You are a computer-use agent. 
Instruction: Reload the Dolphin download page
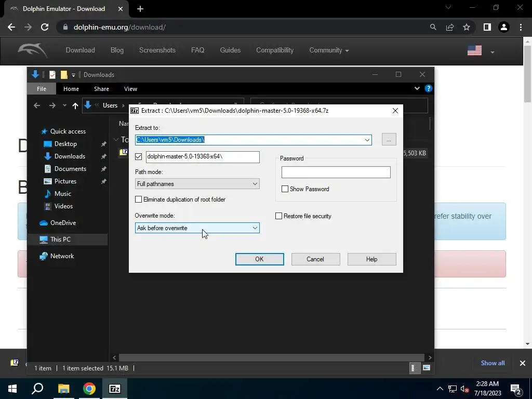(x=45, y=27)
